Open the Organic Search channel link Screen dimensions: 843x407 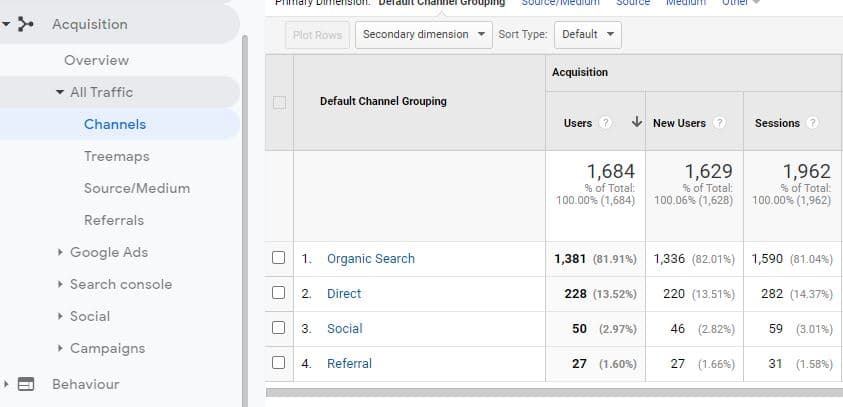coord(371,259)
